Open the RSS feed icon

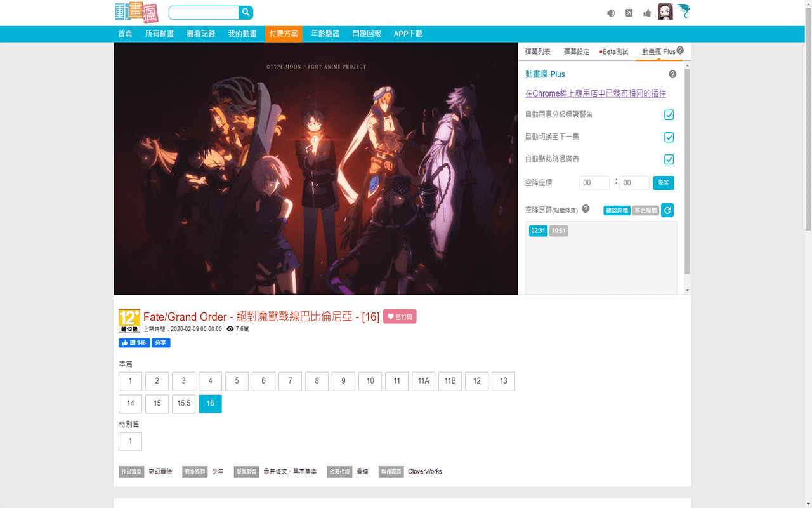[629, 13]
